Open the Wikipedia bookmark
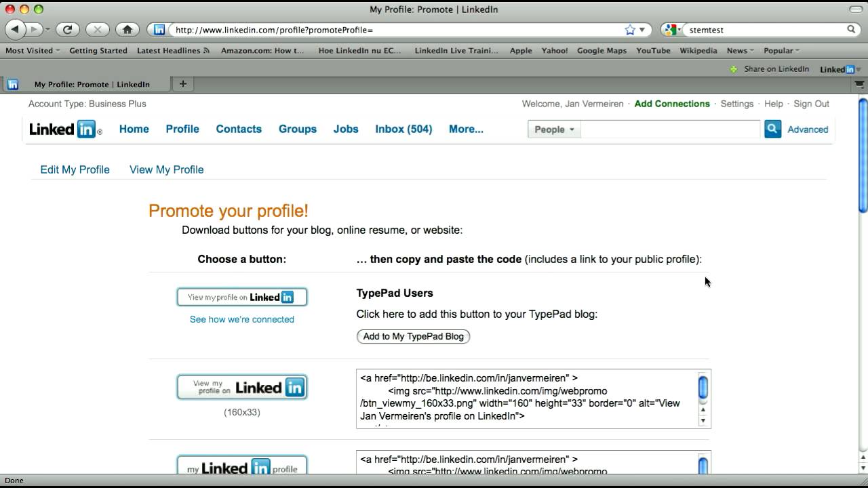Image resolution: width=868 pixels, height=488 pixels. click(x=698, y=50)
